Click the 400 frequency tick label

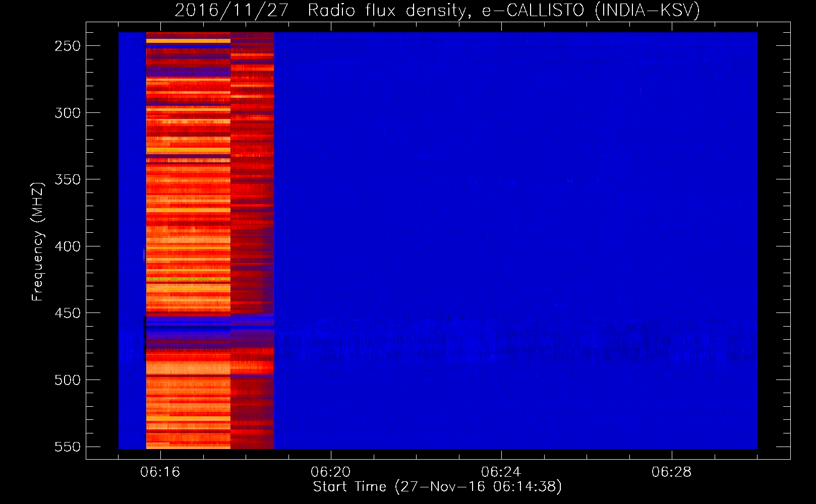[68, 246]
